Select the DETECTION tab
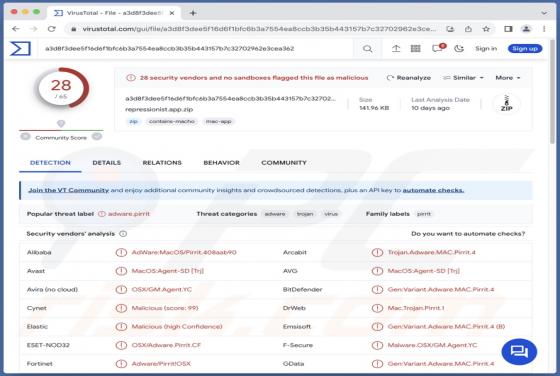 click(x=50, y=163)
